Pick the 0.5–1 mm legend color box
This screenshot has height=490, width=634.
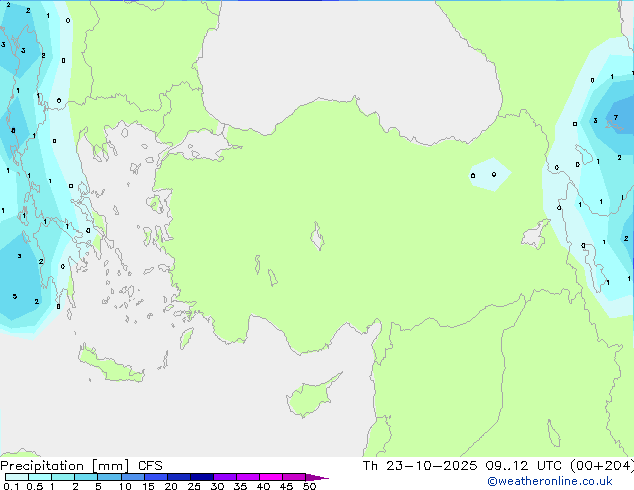tap(40, 477)
